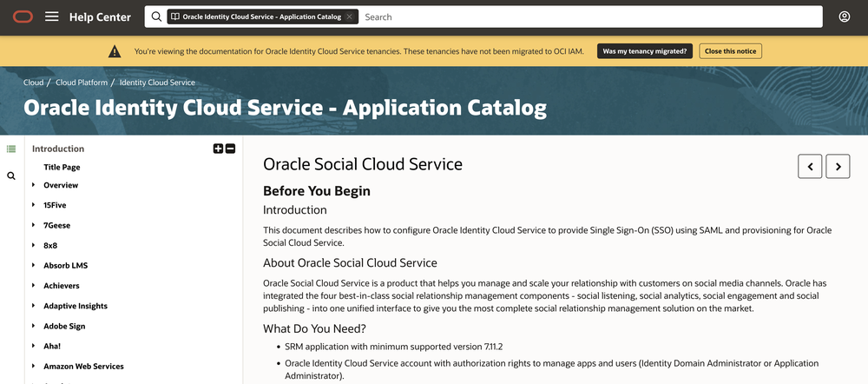Click the Before You Begin heading

[x=317, y=191]
